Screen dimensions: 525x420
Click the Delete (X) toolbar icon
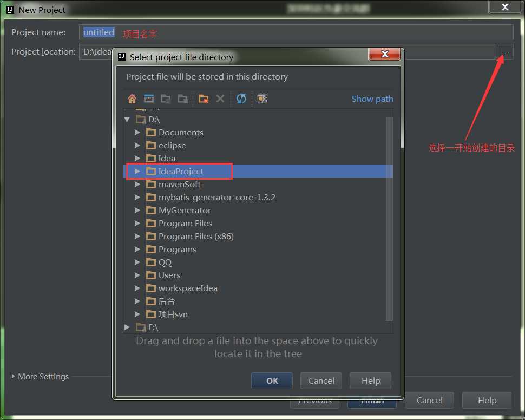(220, 99)
